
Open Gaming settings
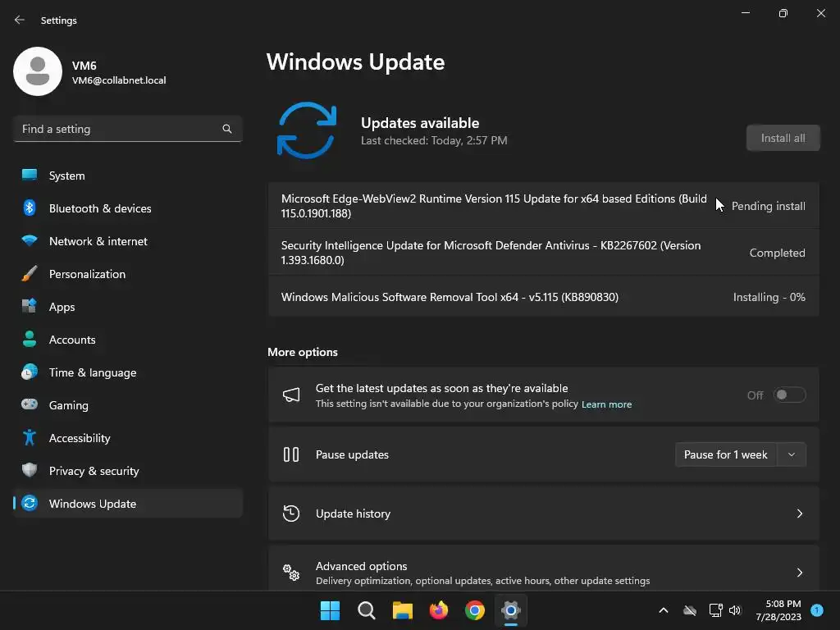tap(127, 404)
